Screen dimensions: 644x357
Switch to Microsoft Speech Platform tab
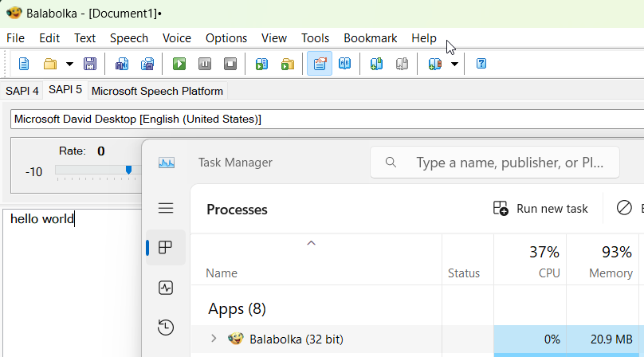[157, 91]
